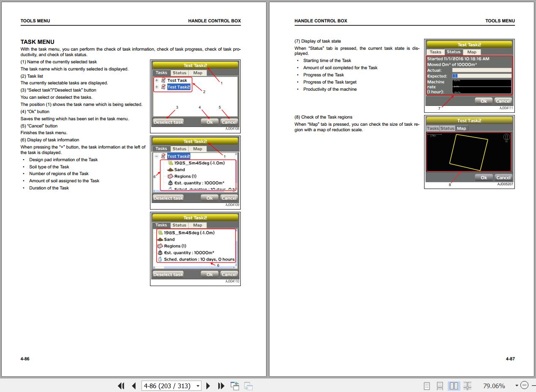The width and height of the screenshot is (536, 392).
Task: Click the text '(7) Display of task state'
Action: tap(318, 41)
